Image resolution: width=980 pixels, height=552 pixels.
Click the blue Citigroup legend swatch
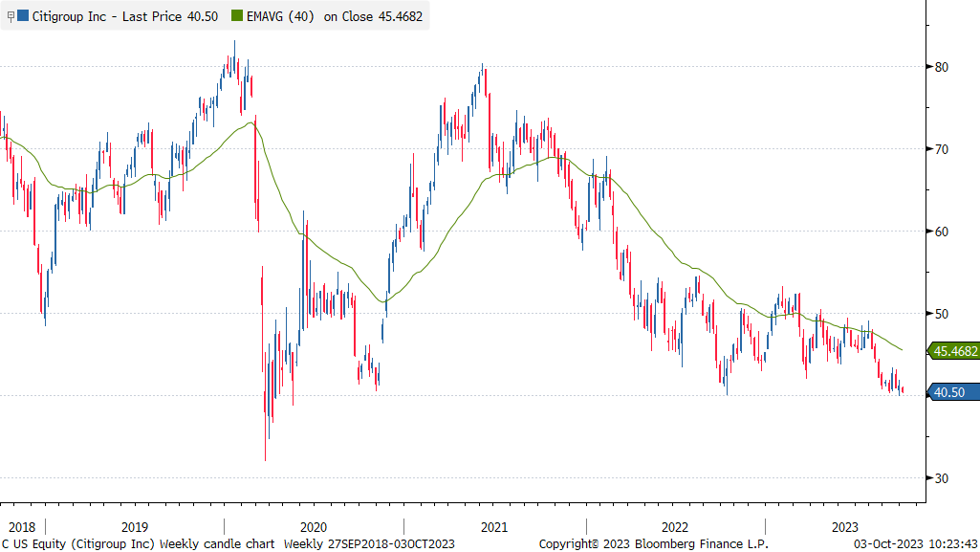pos(23,16)
